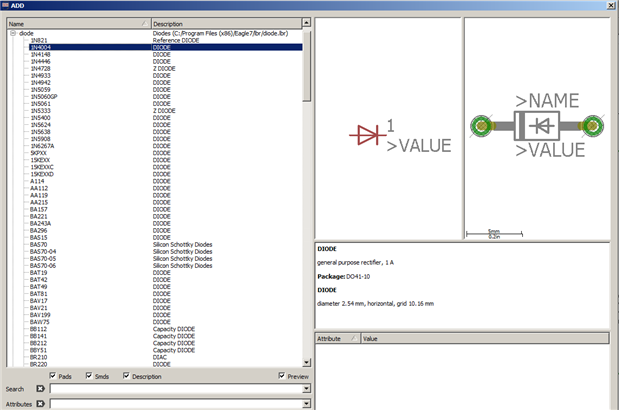Click the list scrollbar up arrow
619x410 pixels.
306,33
